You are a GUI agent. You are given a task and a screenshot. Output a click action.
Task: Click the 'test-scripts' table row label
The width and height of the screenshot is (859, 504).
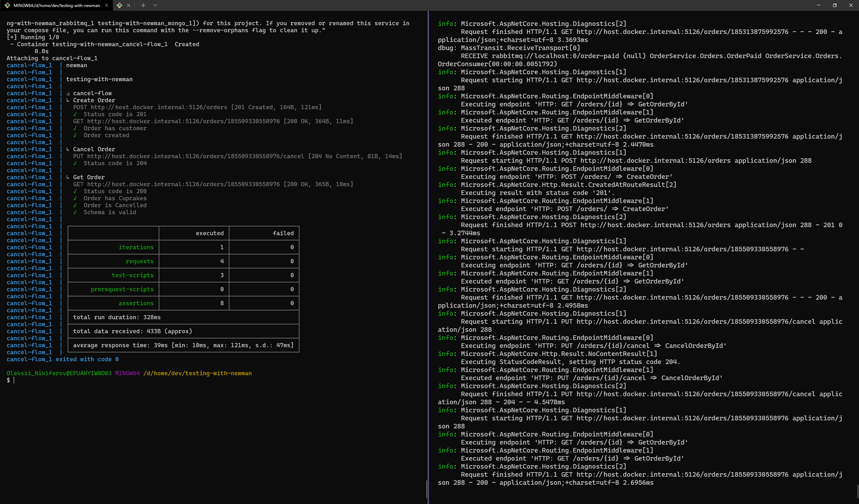tap(132, 275)
